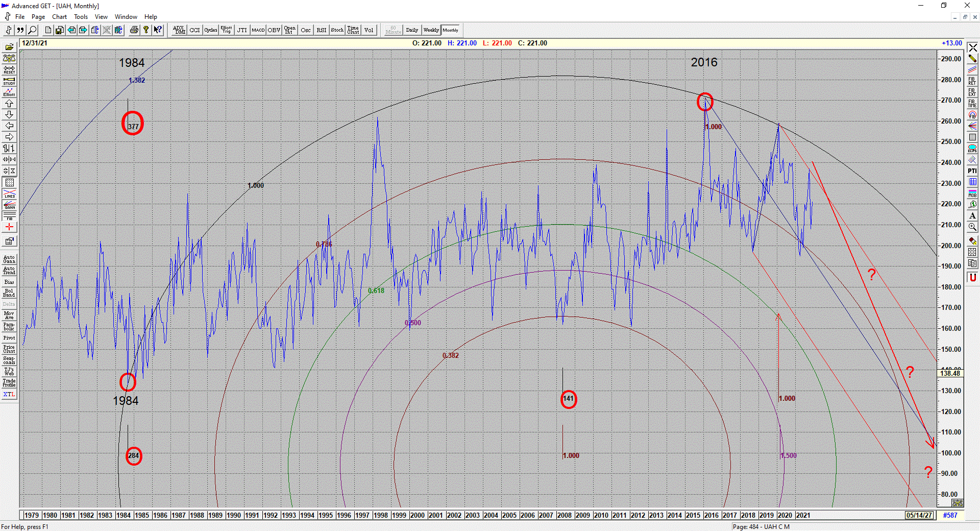Apply the MACD indicator
This screenshot has width=980, height=531.
[x=258, y=30]
